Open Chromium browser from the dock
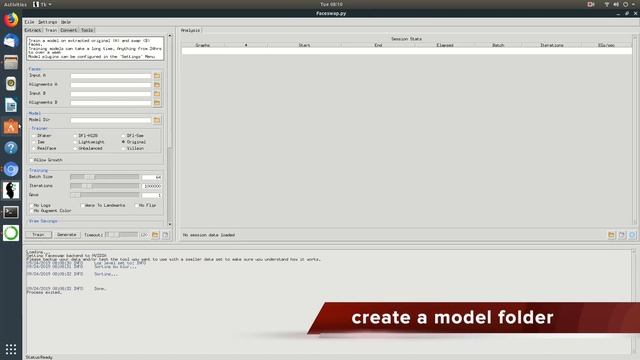 pyautogui.click(x=11, y=169)
